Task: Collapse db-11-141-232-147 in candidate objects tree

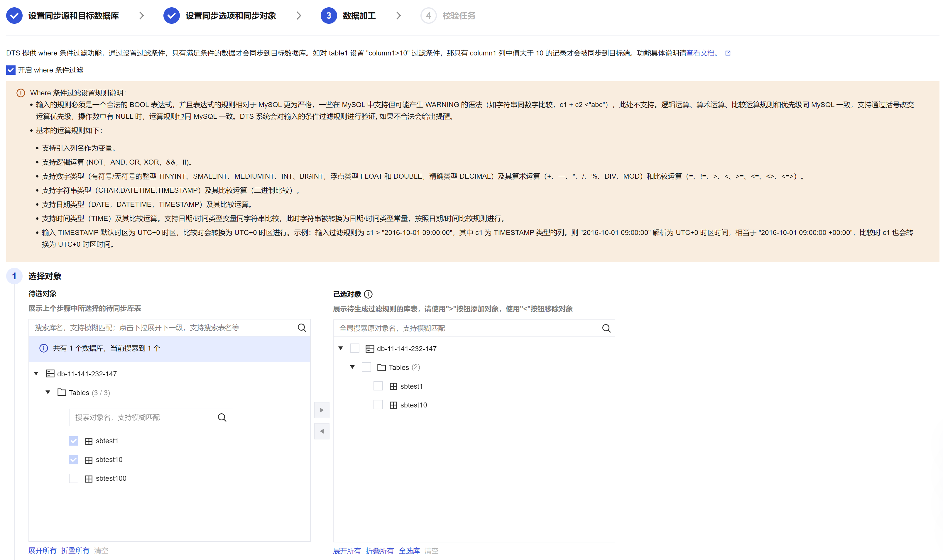Action: (36, 374)
